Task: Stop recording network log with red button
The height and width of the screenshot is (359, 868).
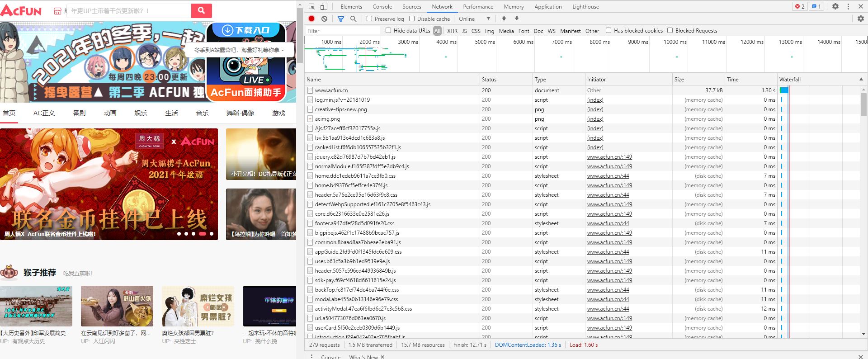Action: pos(311,19)
